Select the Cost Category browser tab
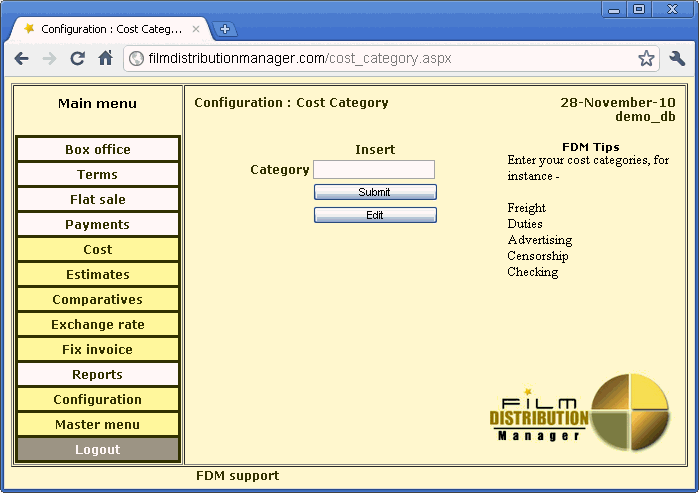699x493 pixels. coord(110,29)
